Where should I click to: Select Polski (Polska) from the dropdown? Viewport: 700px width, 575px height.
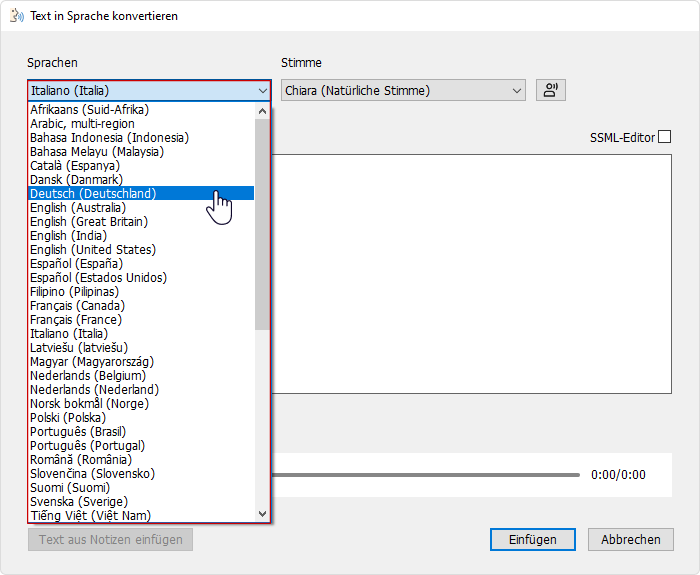pyautogui.click(x=73, y=417)
